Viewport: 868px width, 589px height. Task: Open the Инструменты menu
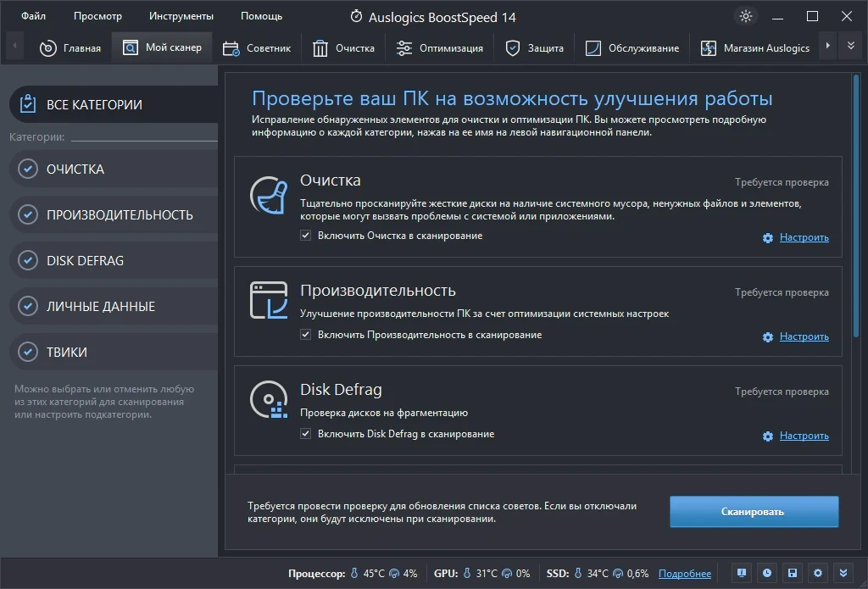click(181, 16)
